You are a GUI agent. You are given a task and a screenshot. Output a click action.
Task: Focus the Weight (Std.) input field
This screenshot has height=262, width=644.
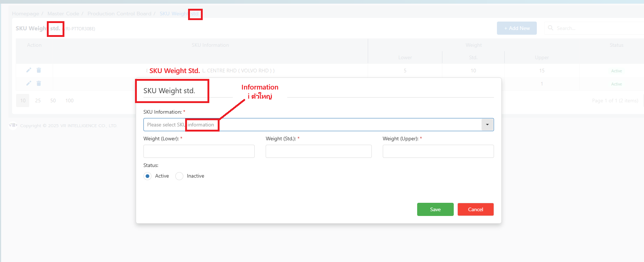coord(318,151)
